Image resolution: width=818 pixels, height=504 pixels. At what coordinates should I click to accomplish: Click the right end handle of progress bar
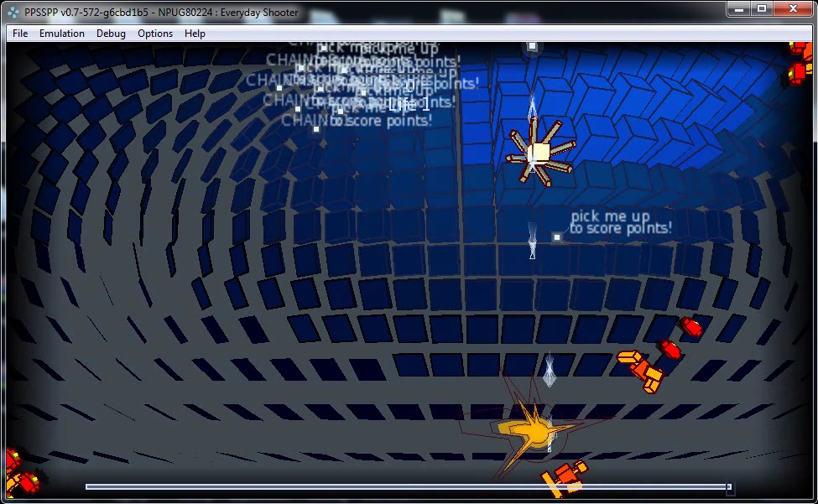[x=729, y=486]
